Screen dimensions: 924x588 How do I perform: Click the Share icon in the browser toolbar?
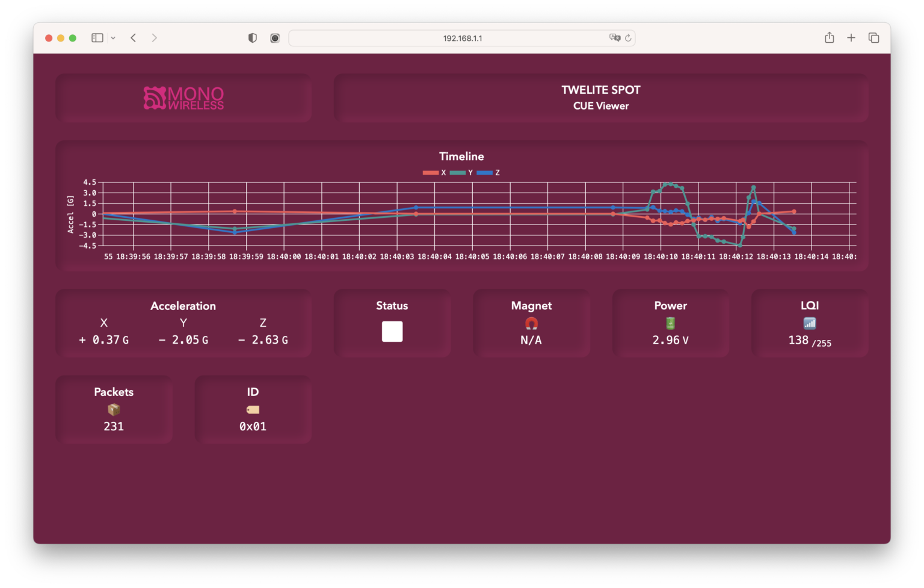829,37
